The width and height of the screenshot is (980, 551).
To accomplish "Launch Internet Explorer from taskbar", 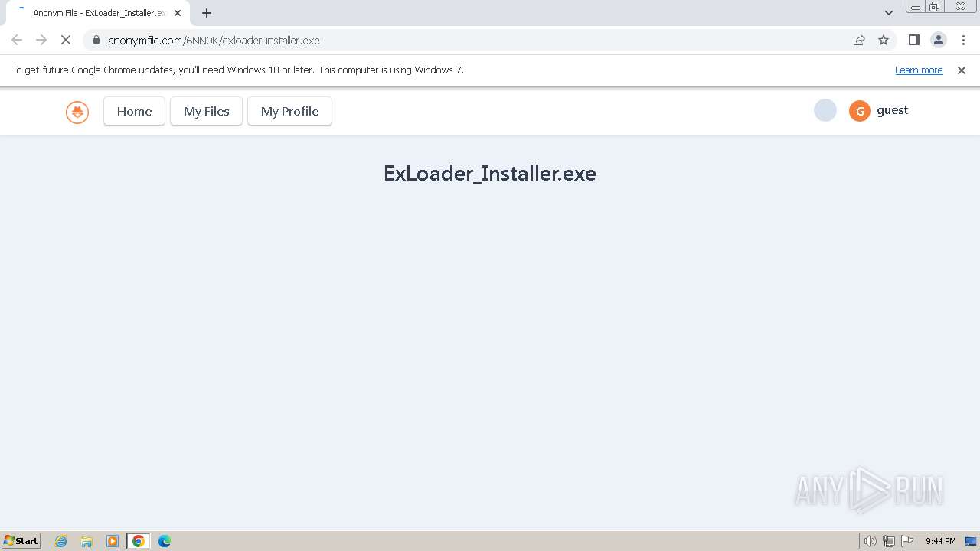I will (61, 541).
